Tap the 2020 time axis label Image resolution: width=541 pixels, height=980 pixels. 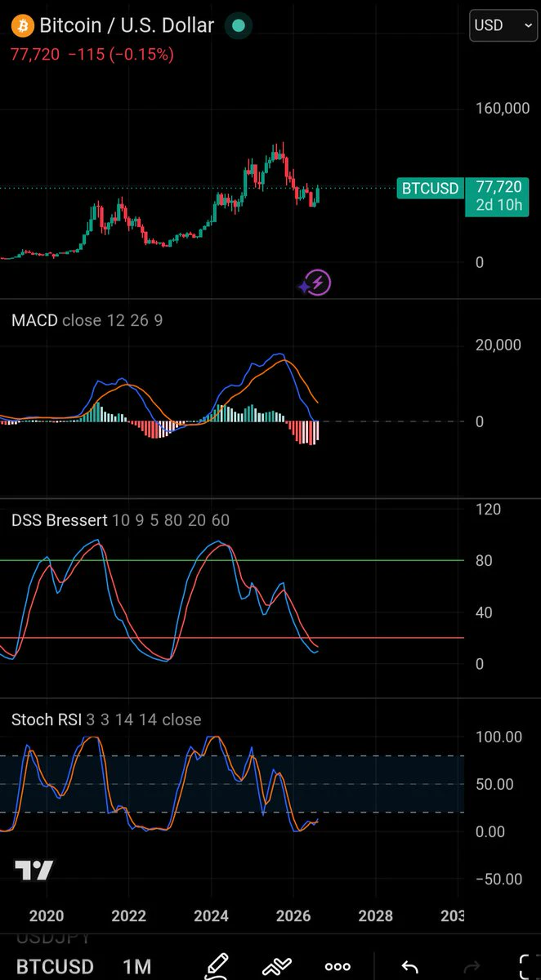click(x=47, y=915)
